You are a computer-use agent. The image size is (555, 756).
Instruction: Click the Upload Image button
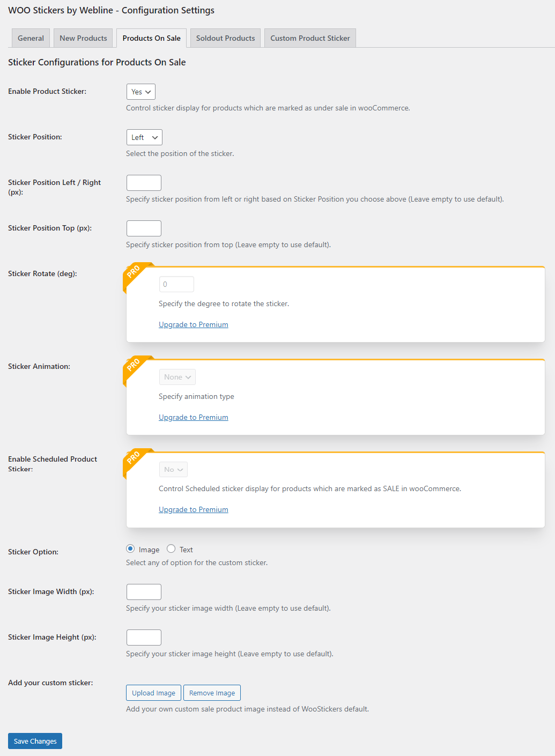pos(154,693)
